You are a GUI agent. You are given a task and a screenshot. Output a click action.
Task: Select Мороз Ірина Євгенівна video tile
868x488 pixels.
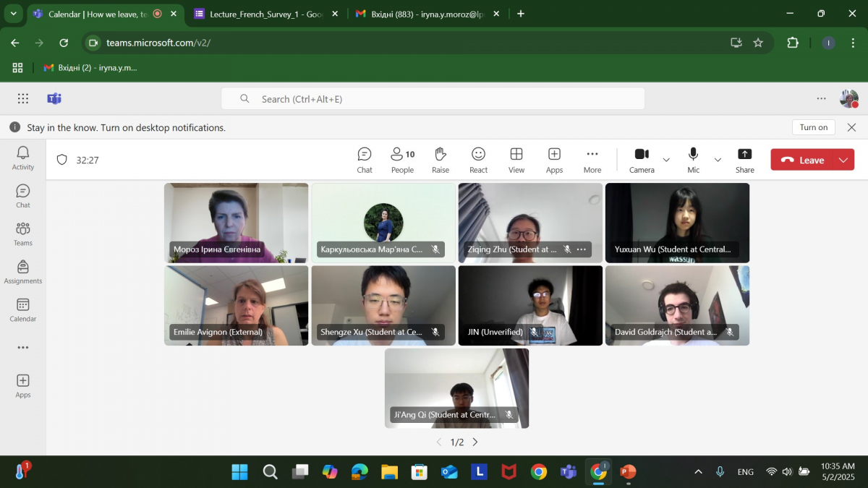[236, 223]
